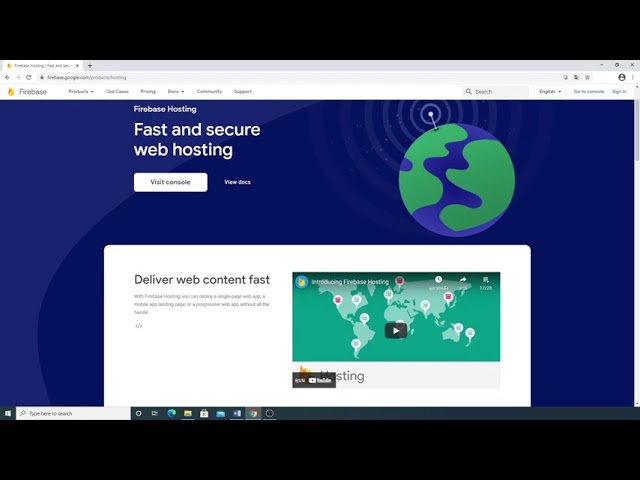Click the Windows taskbar search box
This screenshot has height=480, width=640.
pos(73,413)
